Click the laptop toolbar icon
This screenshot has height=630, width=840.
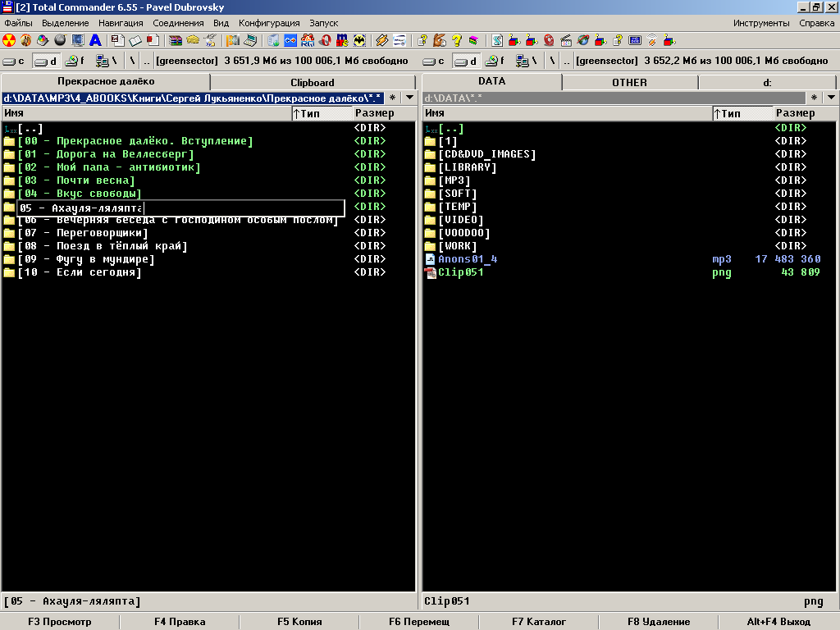[x=250, y=40]
